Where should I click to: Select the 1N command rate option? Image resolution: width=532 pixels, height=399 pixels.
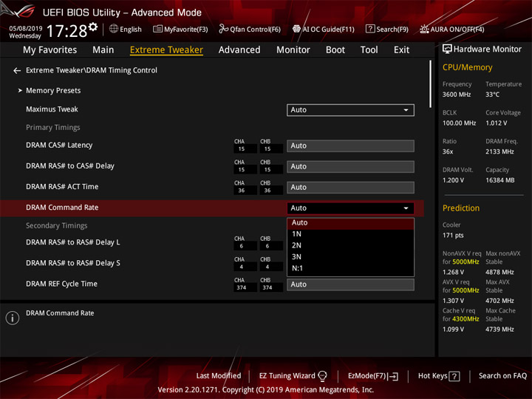(x=350, y=234)
